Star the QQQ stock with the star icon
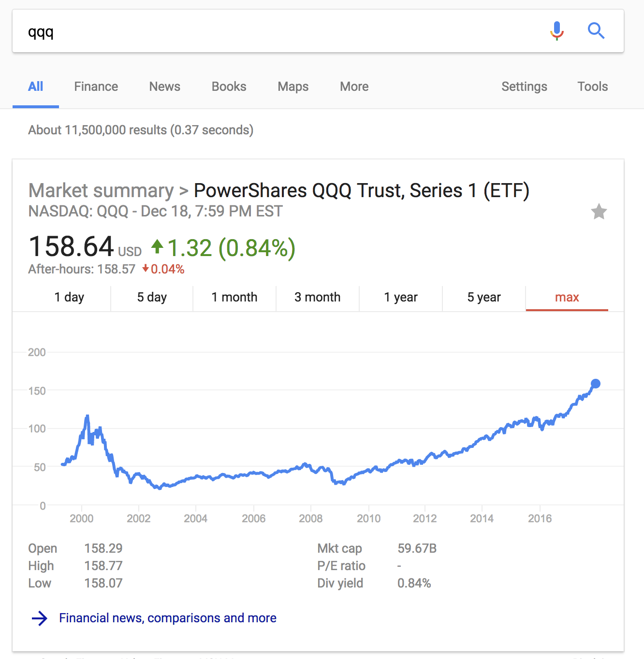The image size is (644, 659). tap(599, 211)
